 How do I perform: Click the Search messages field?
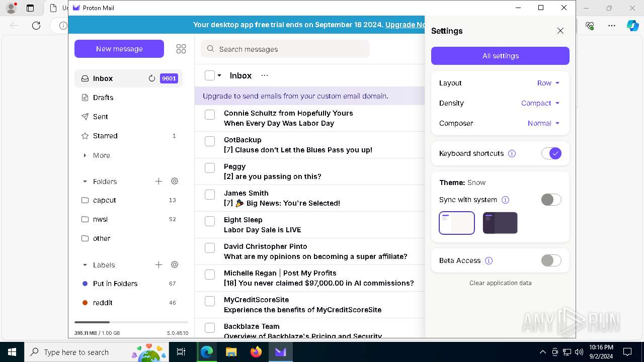click(285, 49)
